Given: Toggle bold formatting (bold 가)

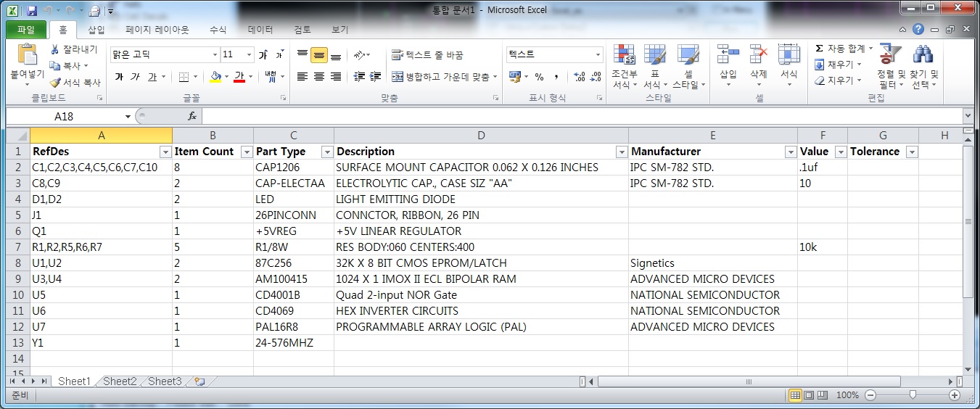Looking at the screenshot, I should point(119,77).
